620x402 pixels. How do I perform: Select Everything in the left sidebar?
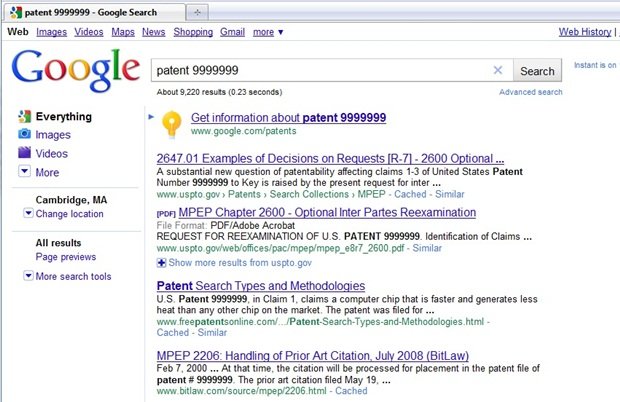(x=64, y=117)
